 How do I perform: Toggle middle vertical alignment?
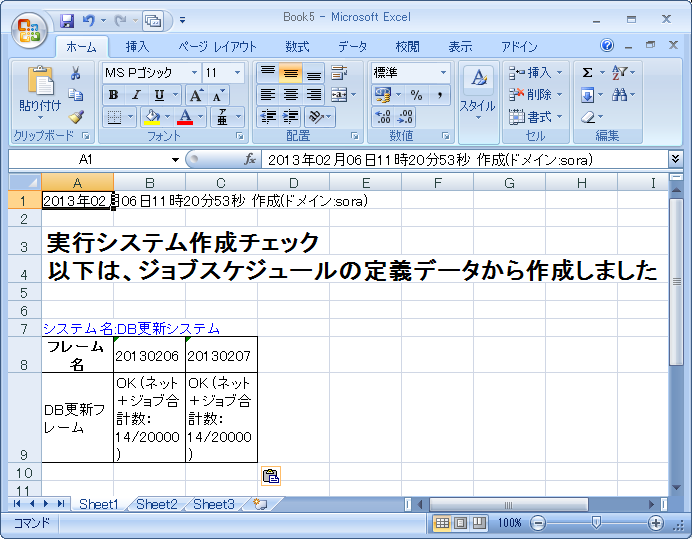click(290, 72)
